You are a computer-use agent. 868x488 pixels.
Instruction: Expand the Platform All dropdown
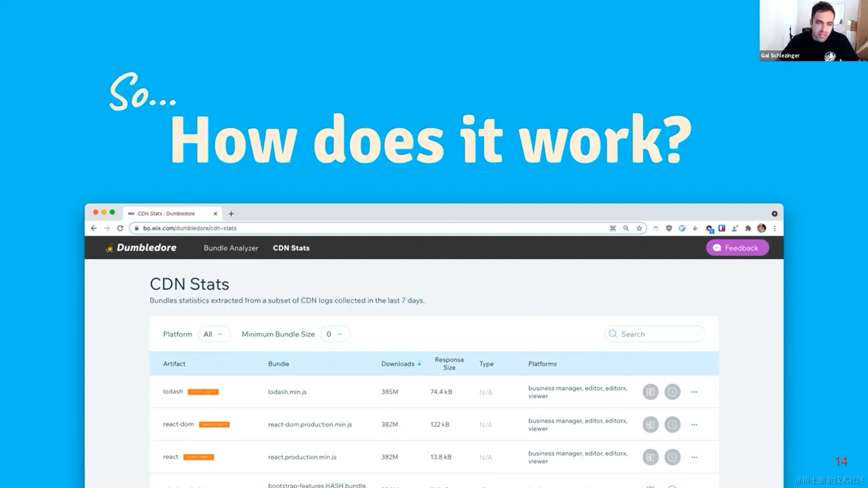point(213,334)
